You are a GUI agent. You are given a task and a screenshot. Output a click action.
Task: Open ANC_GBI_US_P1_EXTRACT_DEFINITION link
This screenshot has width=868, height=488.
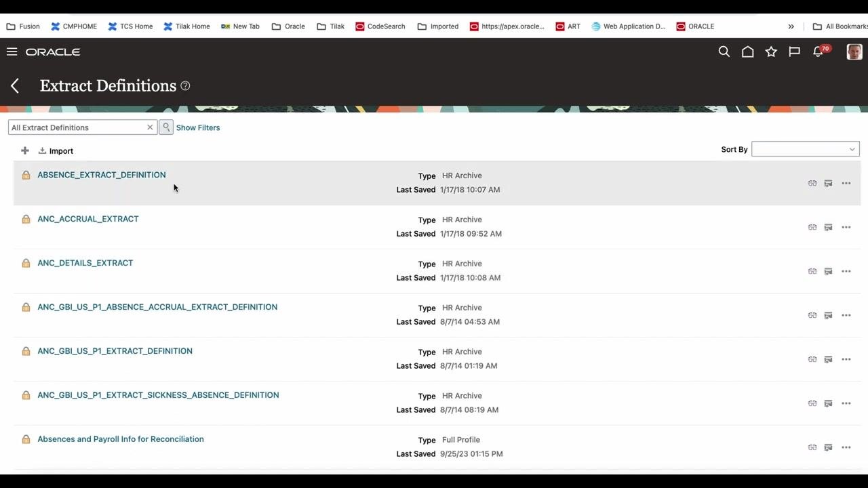click(115, 351)
